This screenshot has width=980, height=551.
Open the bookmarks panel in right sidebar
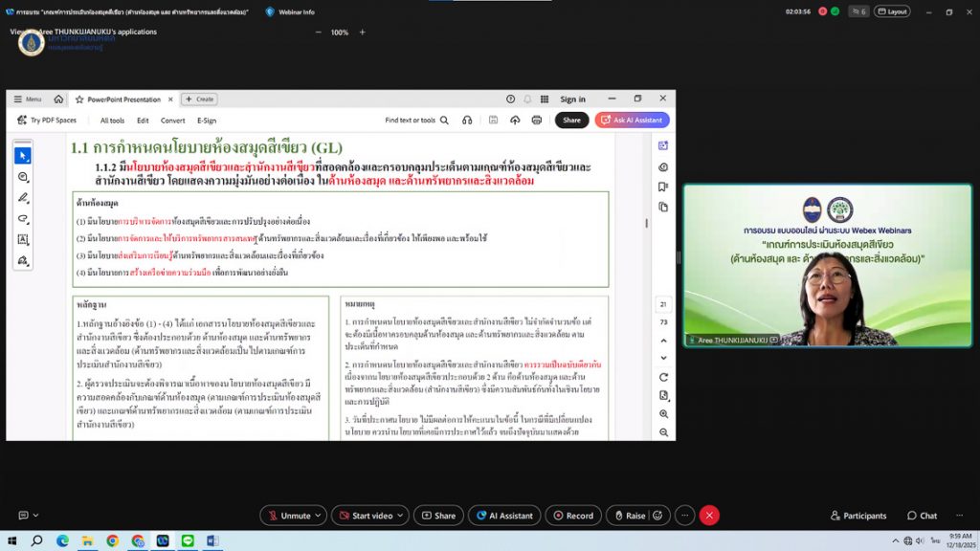663,187
